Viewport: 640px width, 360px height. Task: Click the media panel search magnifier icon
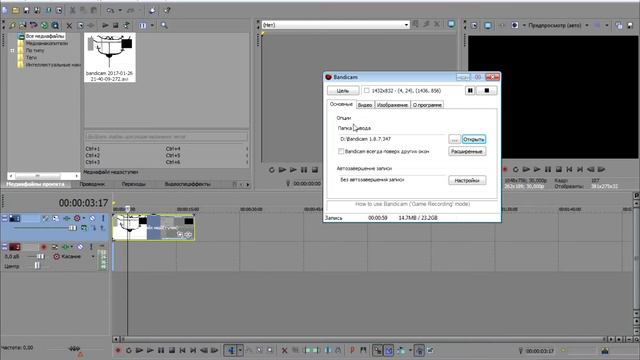[164, 25]
